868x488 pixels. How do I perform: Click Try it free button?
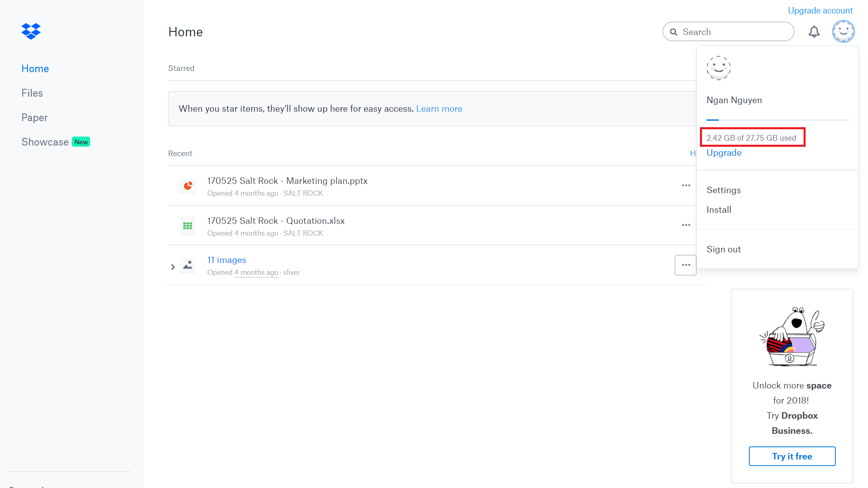click(792, 456)
